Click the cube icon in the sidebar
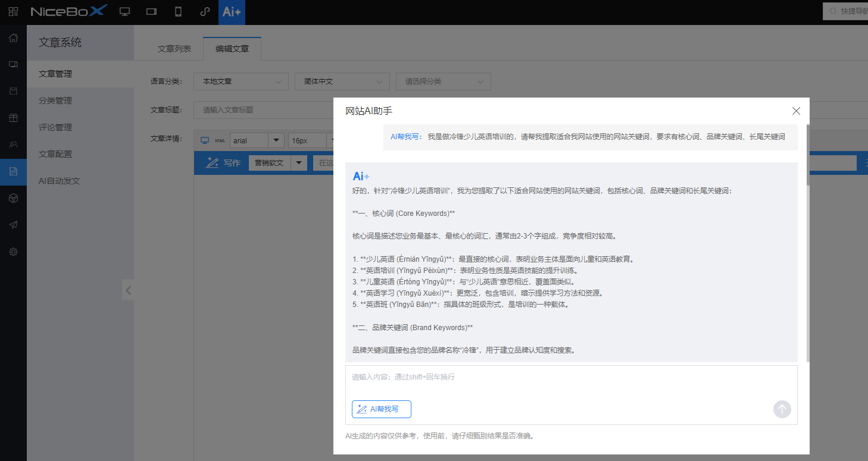The image size is (868, 461). pyautogui.click(x=13, y=198)
